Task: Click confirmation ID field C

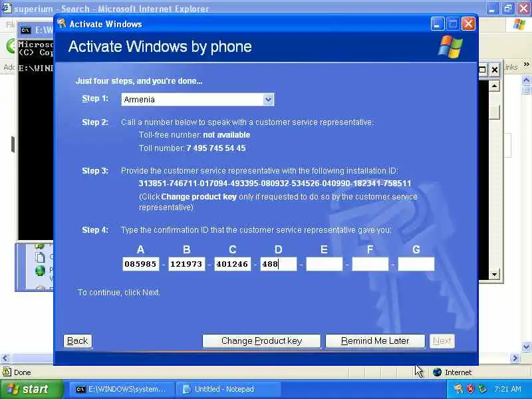Action: pos(232,264)
